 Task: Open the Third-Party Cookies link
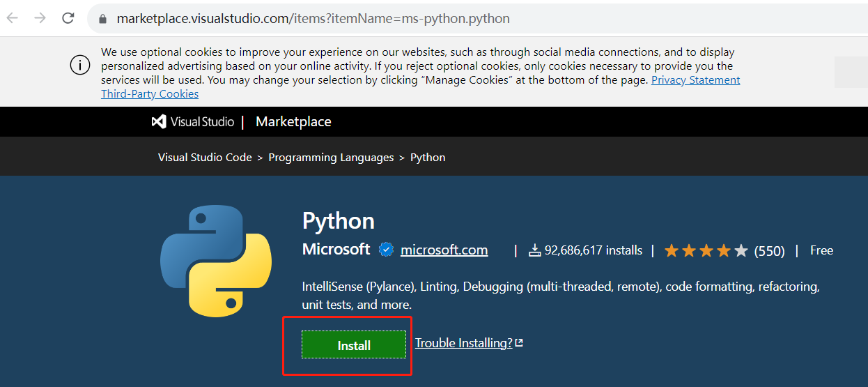tap(150, 93)
